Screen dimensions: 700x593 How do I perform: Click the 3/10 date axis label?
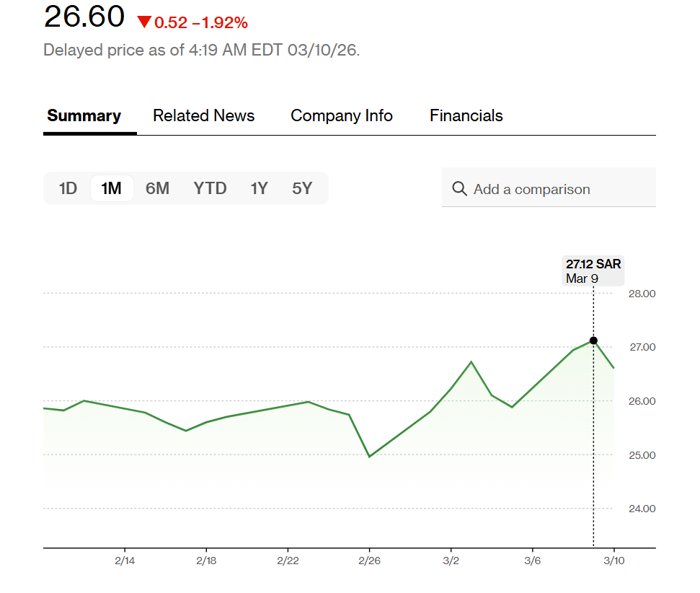pyautogui.click(x=613, y=561)
